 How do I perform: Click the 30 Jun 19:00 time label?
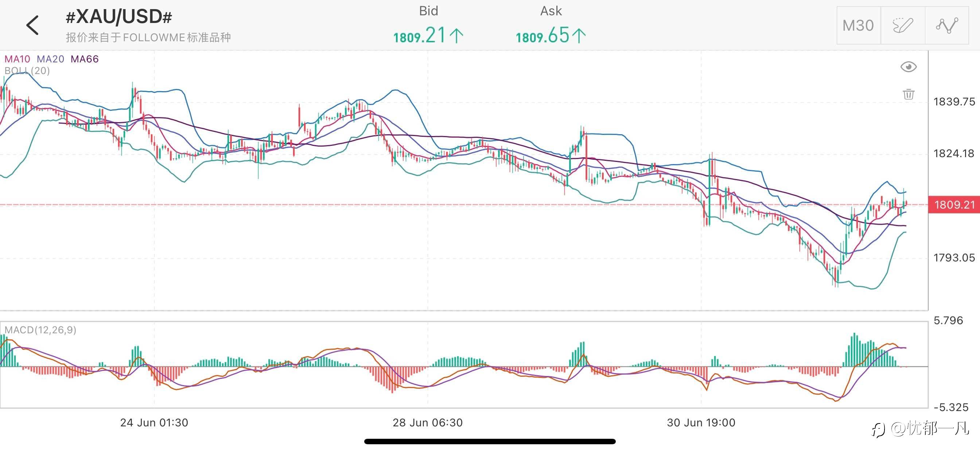coord(701,423)
